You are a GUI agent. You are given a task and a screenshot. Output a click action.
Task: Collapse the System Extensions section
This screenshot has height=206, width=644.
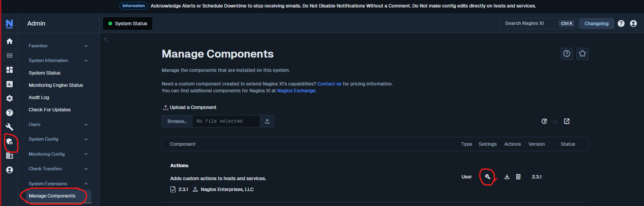point(58,184)
